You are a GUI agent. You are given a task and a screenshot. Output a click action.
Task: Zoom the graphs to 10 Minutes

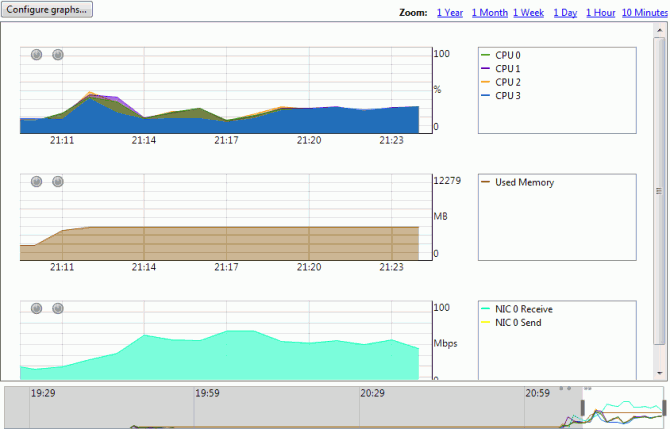point(645,13)
